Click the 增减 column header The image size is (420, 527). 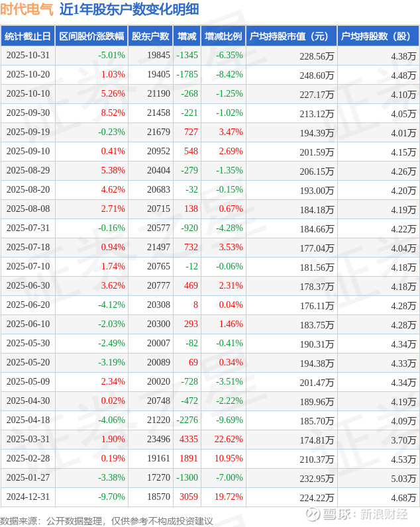(187, 36)
